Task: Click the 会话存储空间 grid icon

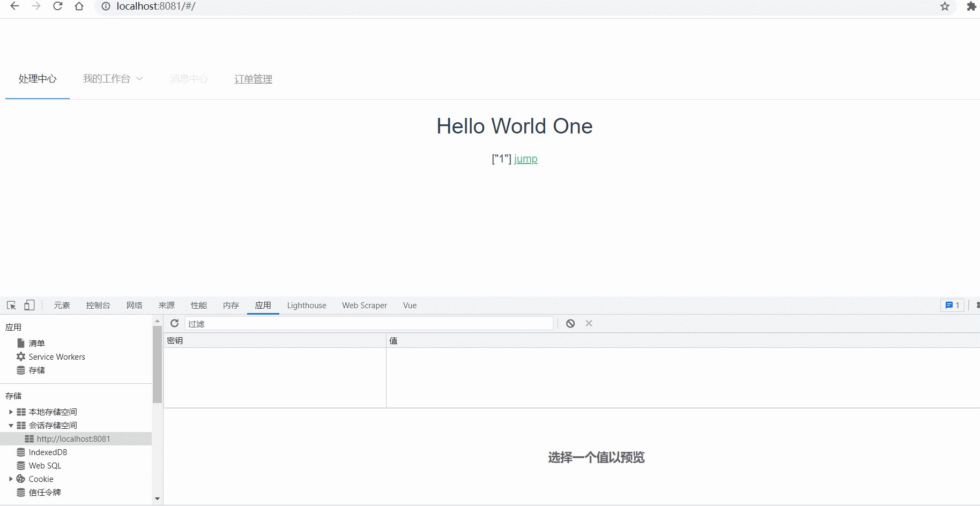Action: coord(21,425)
